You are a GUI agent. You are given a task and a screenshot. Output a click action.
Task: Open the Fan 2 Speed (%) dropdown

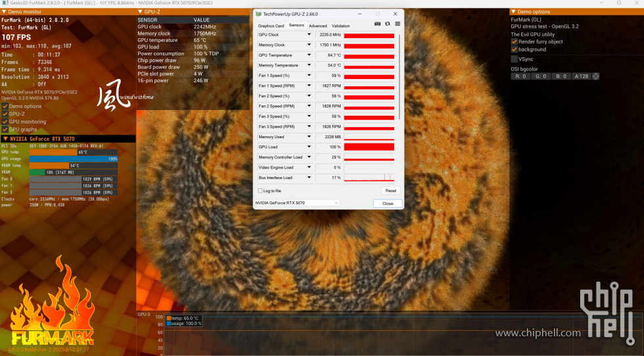(309, 96)
